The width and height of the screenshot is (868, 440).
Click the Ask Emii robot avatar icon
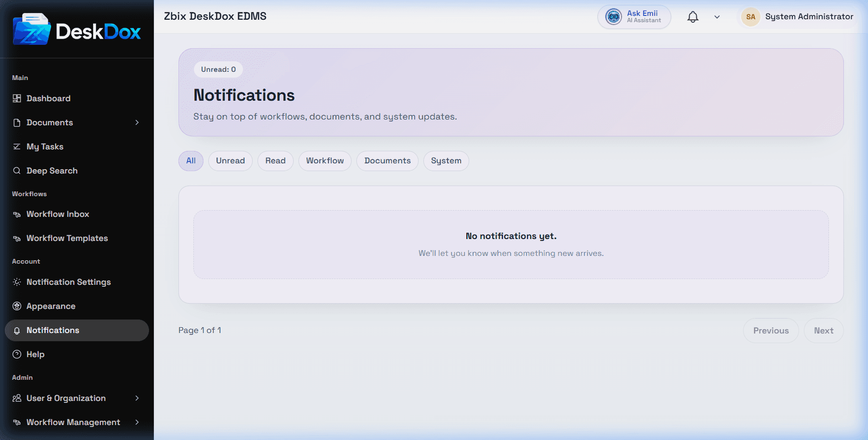click(x=613, y=17)
